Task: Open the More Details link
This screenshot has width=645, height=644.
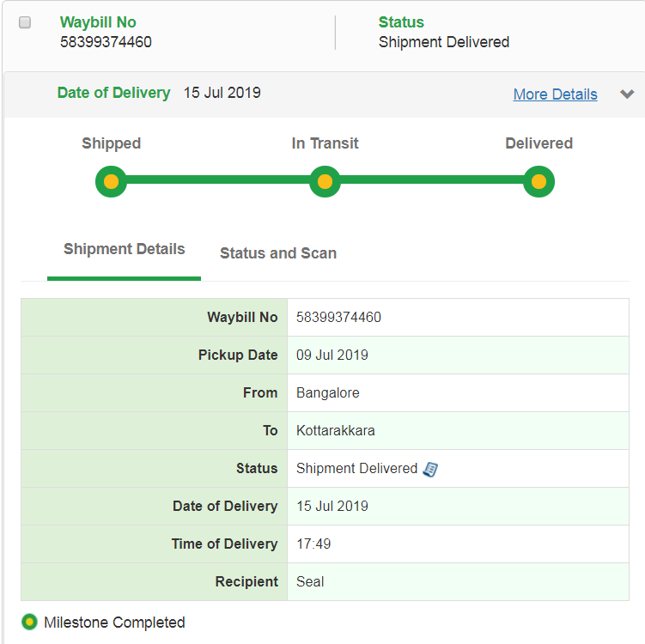Action: [x=555, y=94]
